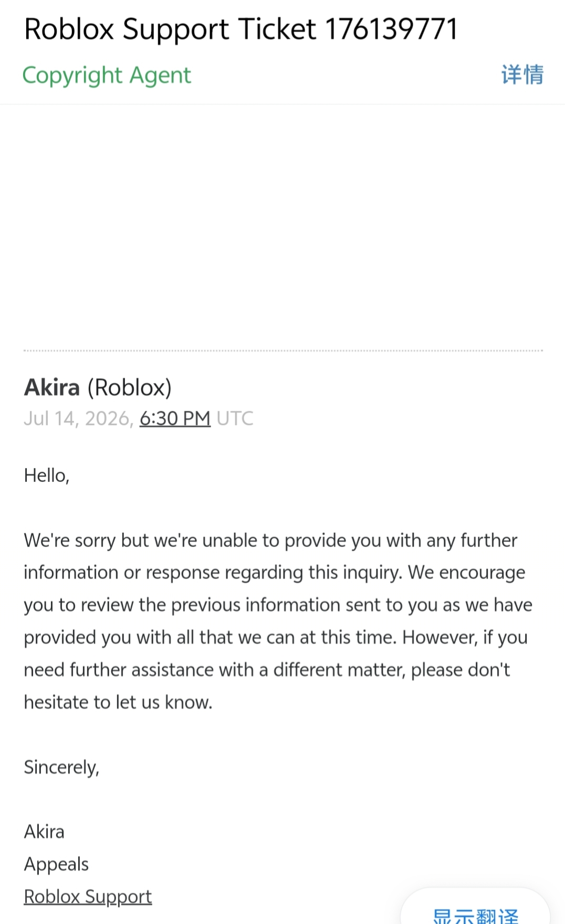Click the Jul 14, 2026 date text

78,418
